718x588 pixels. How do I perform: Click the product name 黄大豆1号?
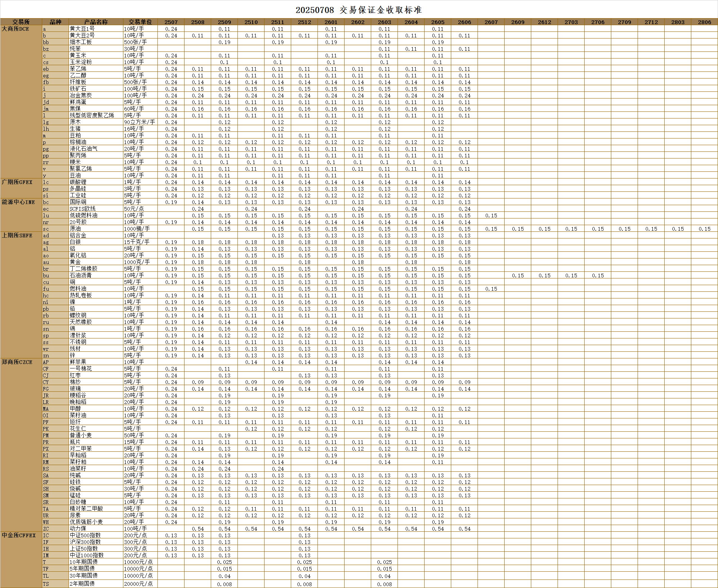click(x=82, y=29)
